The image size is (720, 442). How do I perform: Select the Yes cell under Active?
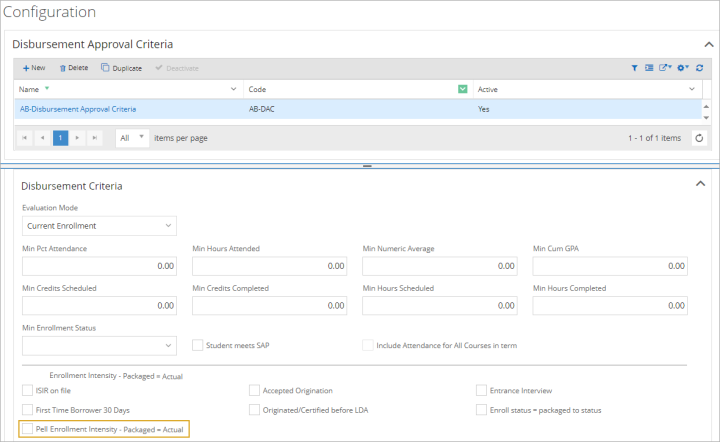484,109
